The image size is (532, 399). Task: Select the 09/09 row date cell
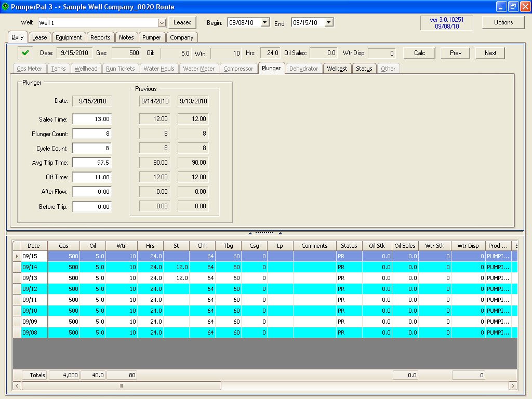[34, 321]
